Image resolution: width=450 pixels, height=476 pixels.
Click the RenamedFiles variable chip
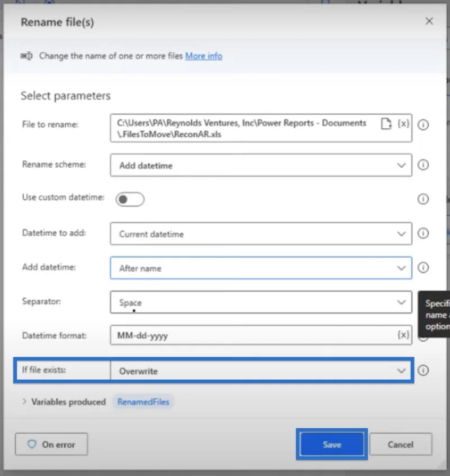click(x=143, y=402)
